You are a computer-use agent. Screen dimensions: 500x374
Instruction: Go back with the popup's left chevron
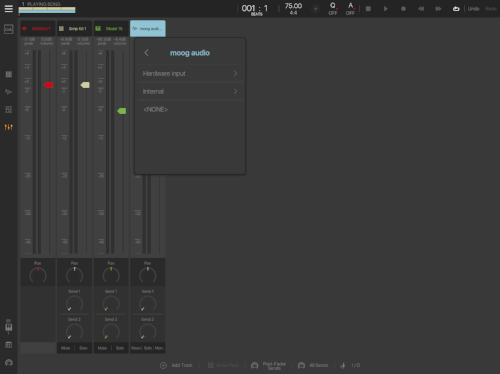click(x=146, y=53)
